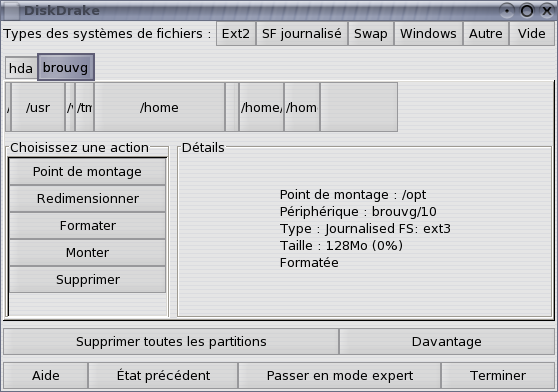Viewport: 558px width, 392px height.
Task: Minimize the DiskDrake window with dot icon
Action: coord(507,11)
